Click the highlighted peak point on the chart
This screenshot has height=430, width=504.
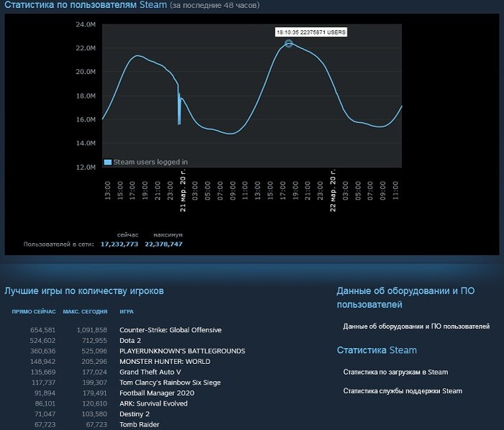(288, 43)
